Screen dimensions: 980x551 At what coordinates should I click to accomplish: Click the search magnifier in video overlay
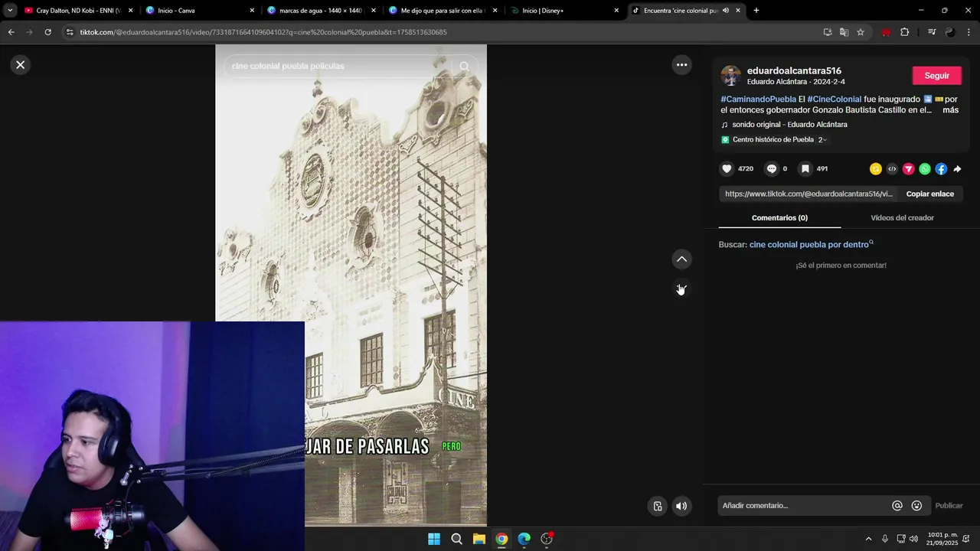point(464,67)
